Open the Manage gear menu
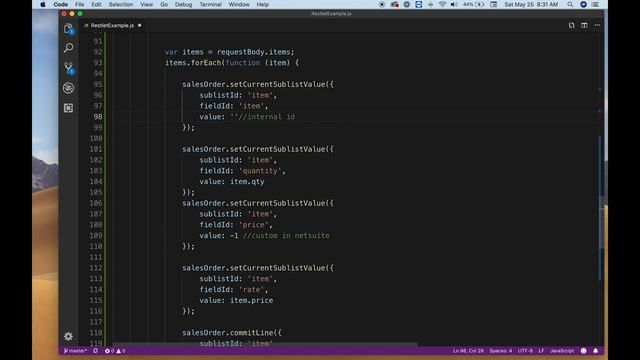The width and height of the screenshot is (640, 360). [69, 336]
